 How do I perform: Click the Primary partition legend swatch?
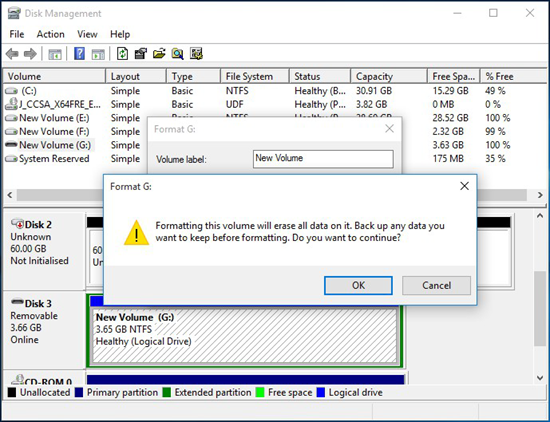point(79,393)
